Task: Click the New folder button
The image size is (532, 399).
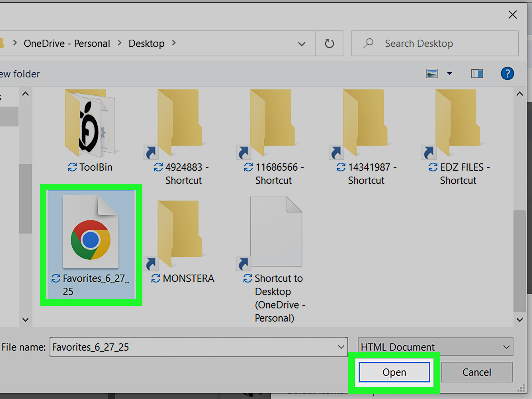Action: 20,74
